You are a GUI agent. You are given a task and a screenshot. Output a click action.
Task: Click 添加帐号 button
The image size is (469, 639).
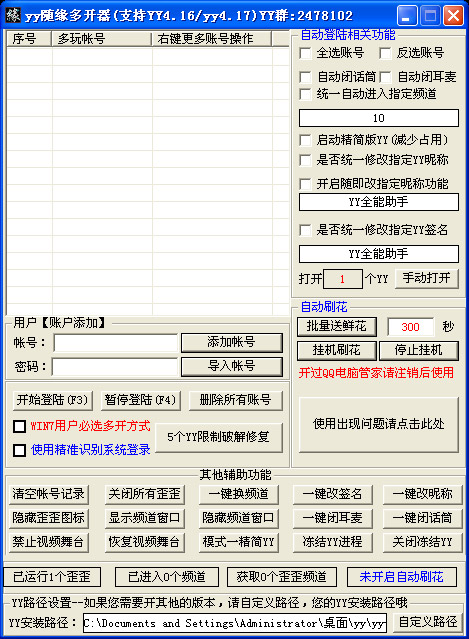coord(231,342)
